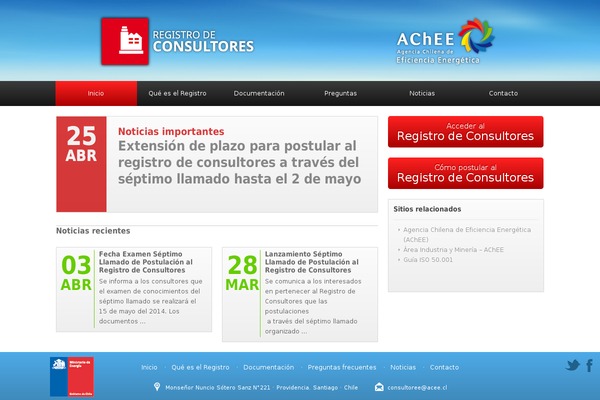Open the Twitter icon in footer
Screen dimensions: 600x400
(573, 365)
